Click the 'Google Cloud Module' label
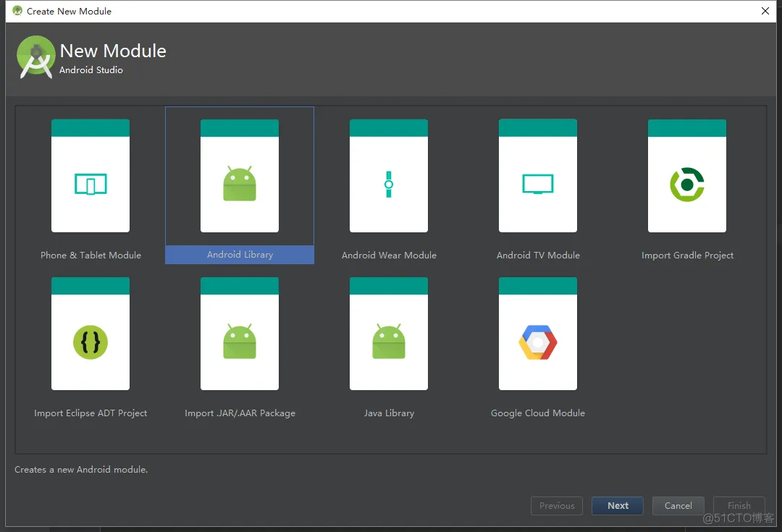782x532 pixels. 537,413
